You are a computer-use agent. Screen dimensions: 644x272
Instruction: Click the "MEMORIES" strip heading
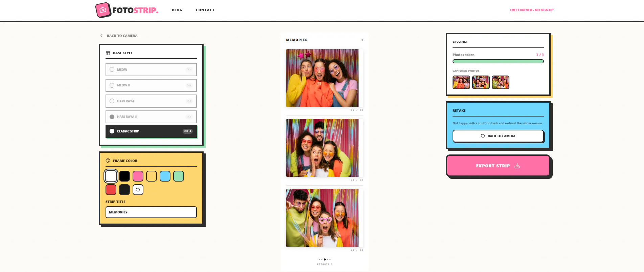coord(297,40)
